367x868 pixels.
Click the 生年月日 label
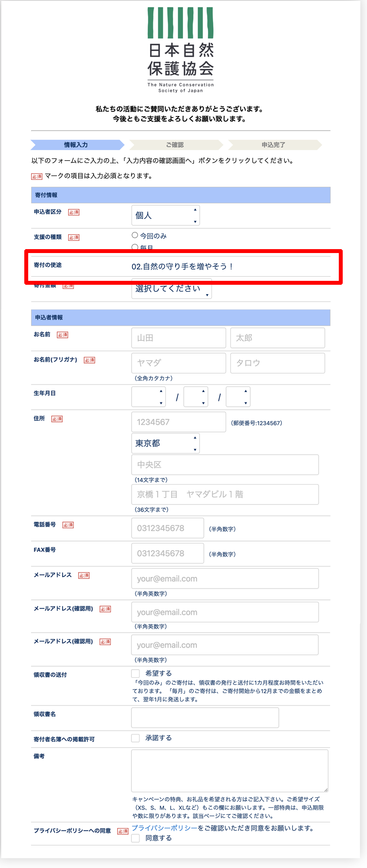click(x=45, y=393)
